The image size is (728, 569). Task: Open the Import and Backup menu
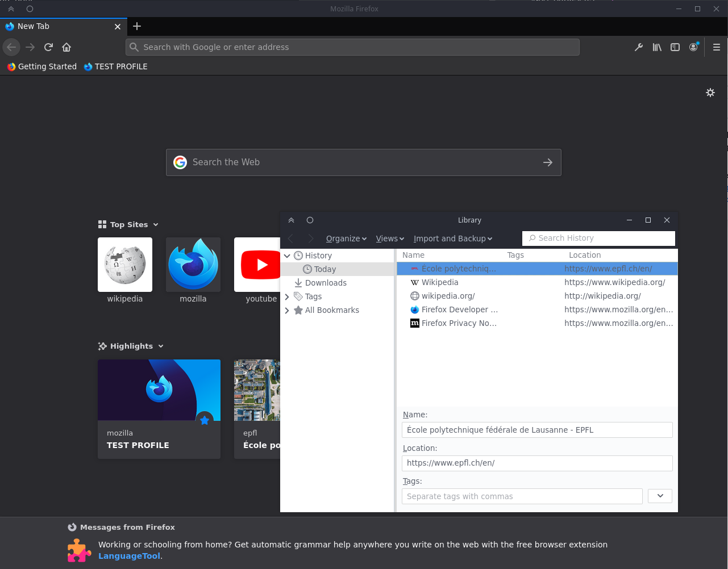point(452,239)
